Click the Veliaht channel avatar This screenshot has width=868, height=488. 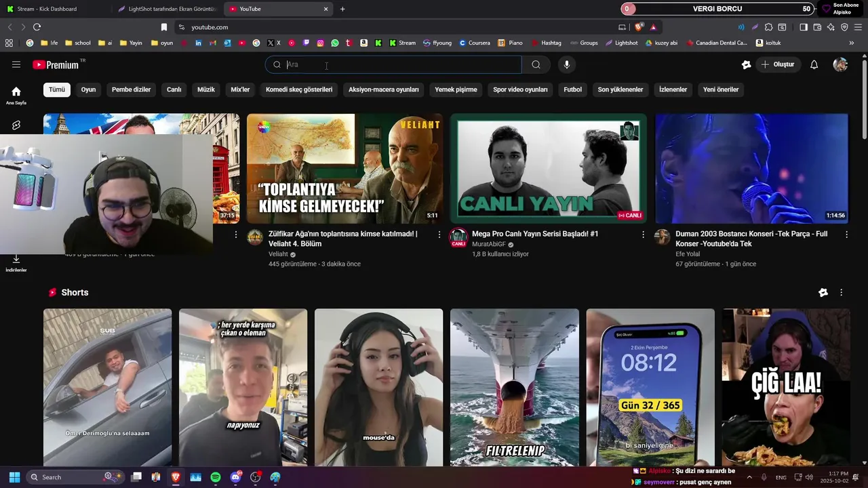(255, 237)
